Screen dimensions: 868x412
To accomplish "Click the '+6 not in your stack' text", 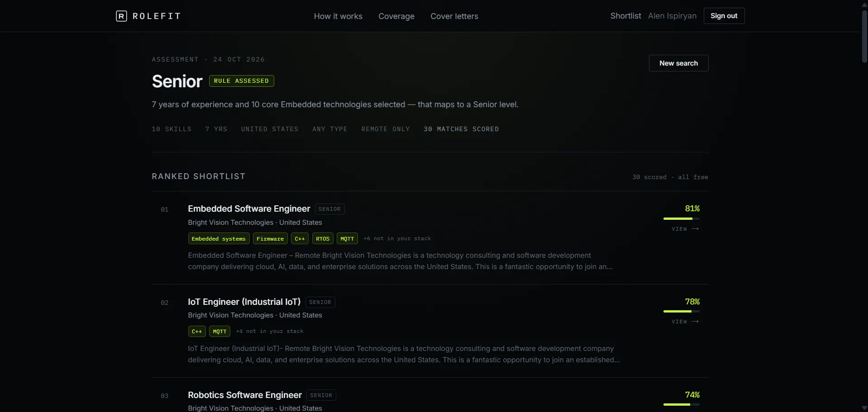I will (x=397, y=238).
